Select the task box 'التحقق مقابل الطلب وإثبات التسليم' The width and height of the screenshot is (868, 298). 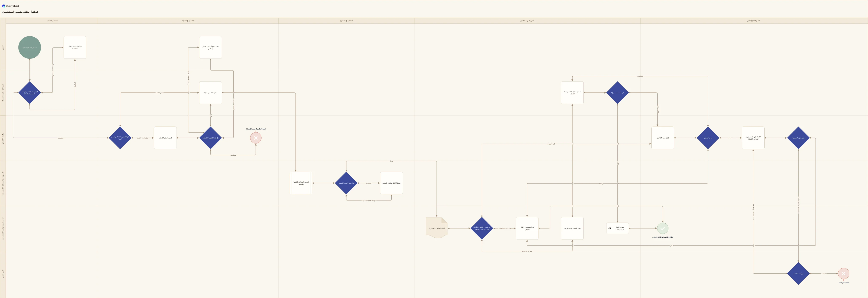(x=572, y=93)
